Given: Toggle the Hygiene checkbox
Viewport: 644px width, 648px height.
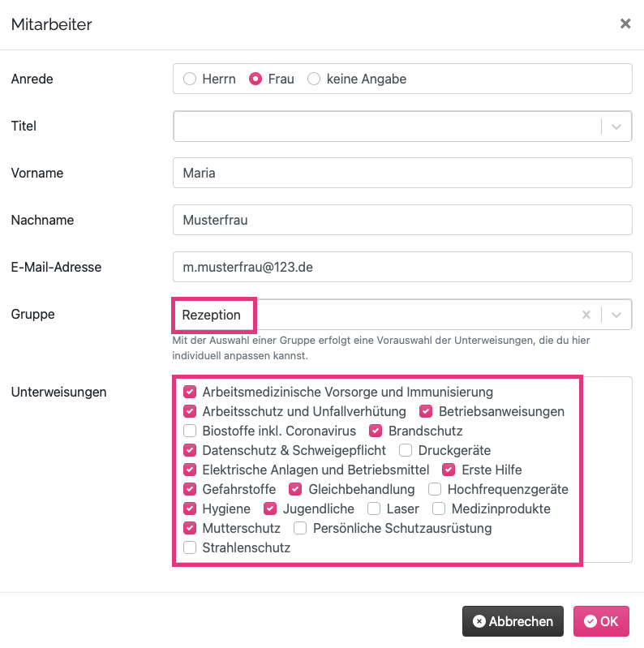Looking at the screenshot, I should point(190,509).
